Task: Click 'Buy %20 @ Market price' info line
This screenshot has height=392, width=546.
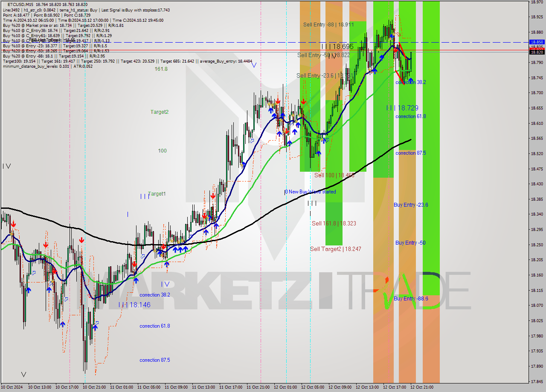Action: coord(63,25)
